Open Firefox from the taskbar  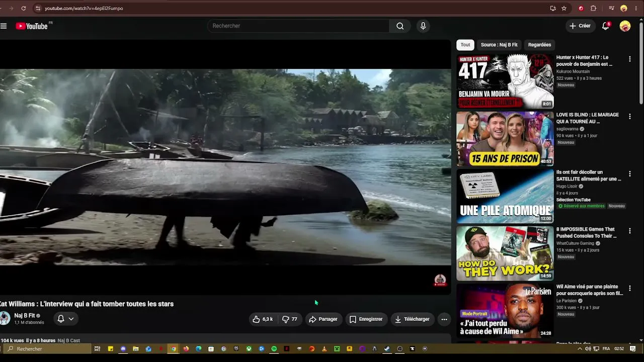[x=186, y=348]
